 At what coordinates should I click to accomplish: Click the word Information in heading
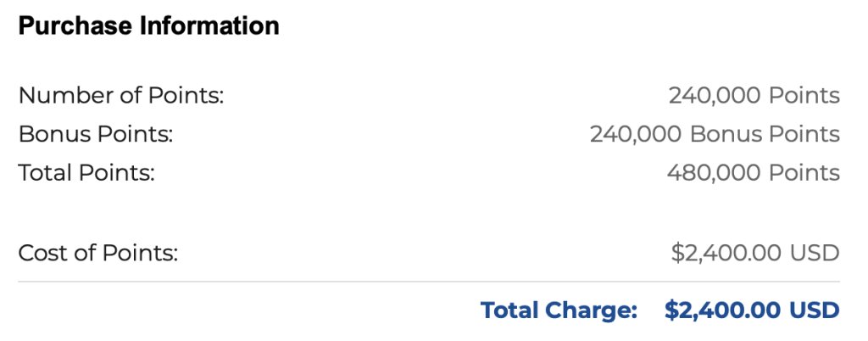point(209,26)
